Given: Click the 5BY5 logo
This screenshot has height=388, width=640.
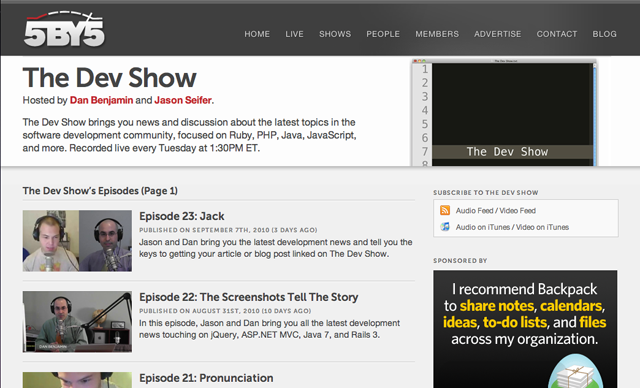Looking at the screenshot, I should tap(64, 29).
